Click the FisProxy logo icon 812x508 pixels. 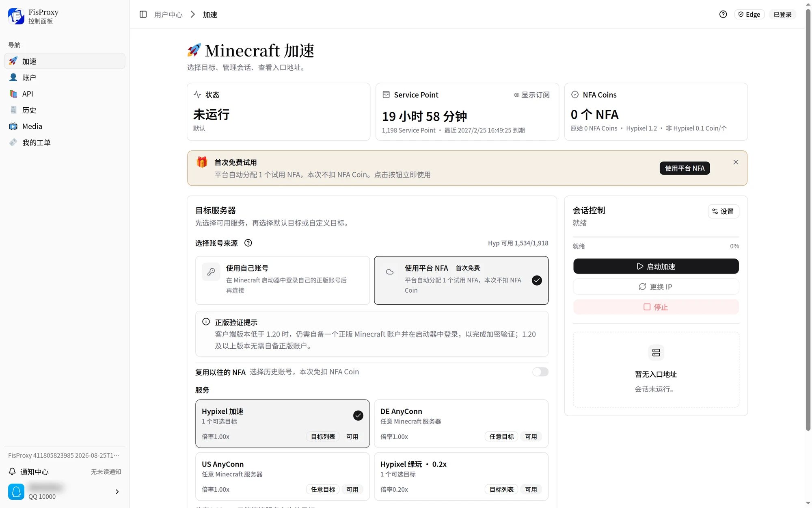(x=16, y=16)
